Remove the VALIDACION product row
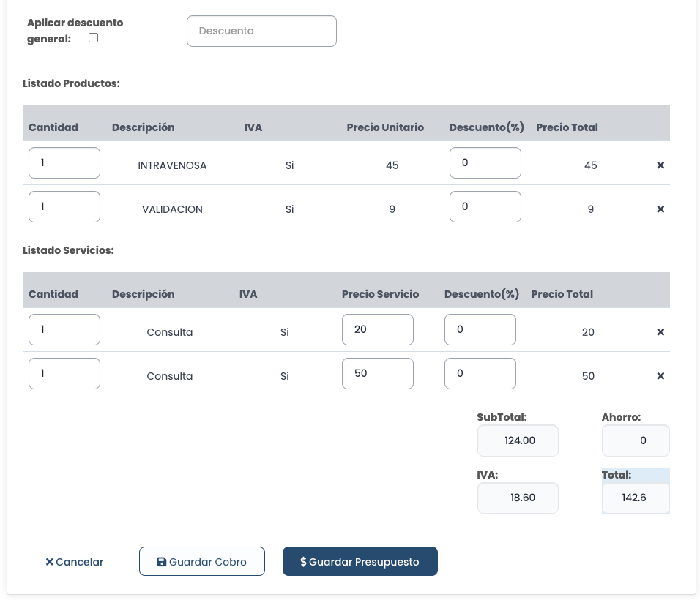 click(660, 209)
